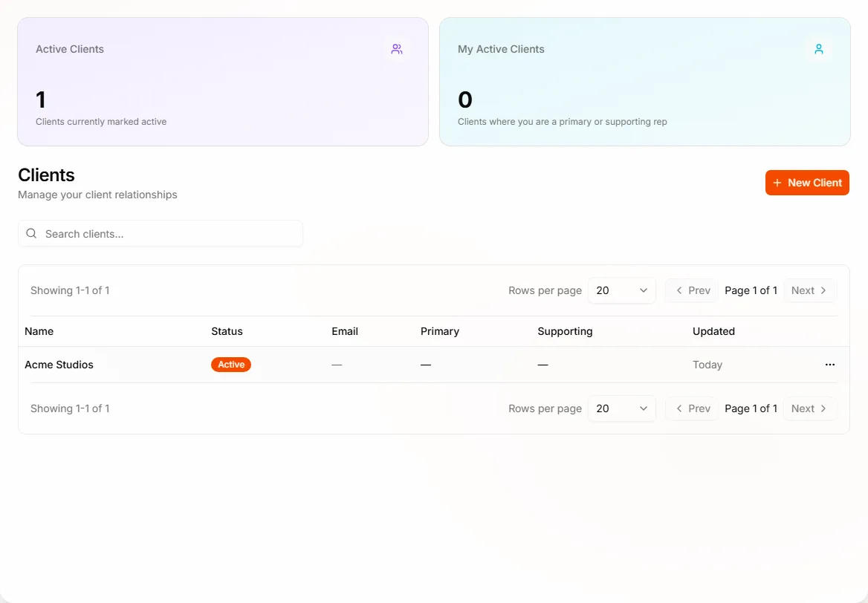Click the Today updated value for Acme Studios

[x=707, y=365]
